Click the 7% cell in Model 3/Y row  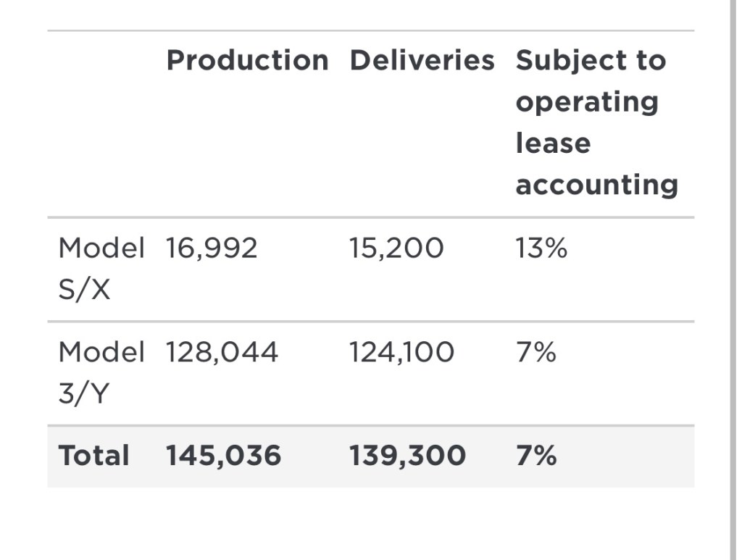click(x=535, y=353)
